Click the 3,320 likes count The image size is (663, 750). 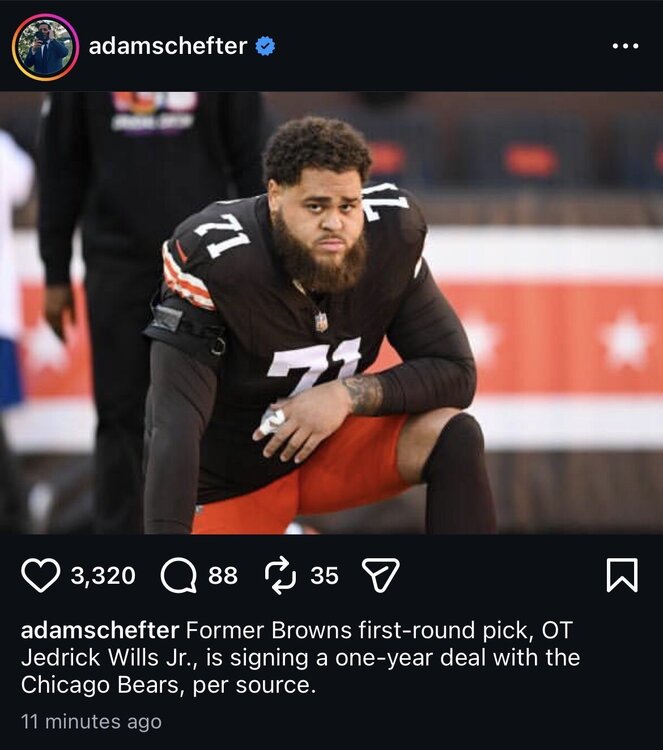pyautogui.click(x=103, y=575)
